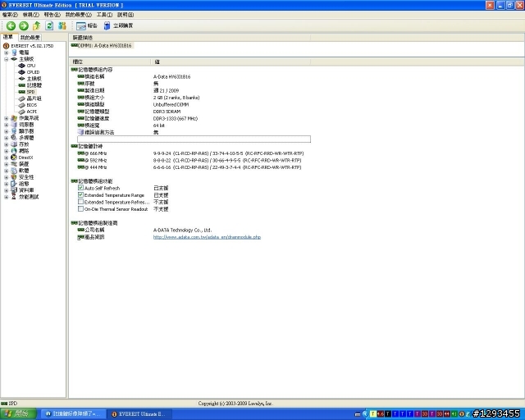This screenshot has width=525, height=420.
Task: Click the DDR3-1333 (667 MHz) value
Action: point(176,119)
